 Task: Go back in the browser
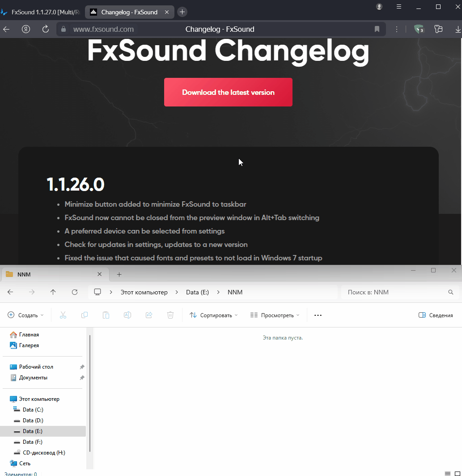pyautogui.click(x=6, y=29)
